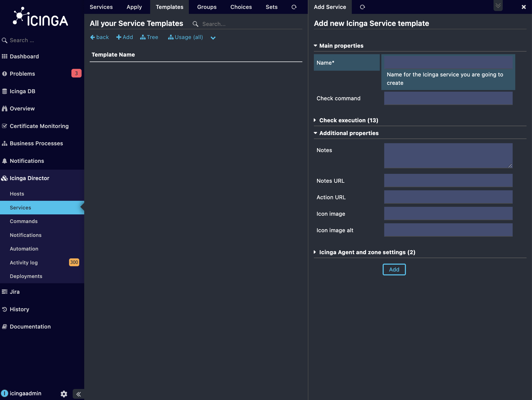This screenshot has width=532, height=400.
Task: Switch to the Groups tab
Action: point(207,7)
